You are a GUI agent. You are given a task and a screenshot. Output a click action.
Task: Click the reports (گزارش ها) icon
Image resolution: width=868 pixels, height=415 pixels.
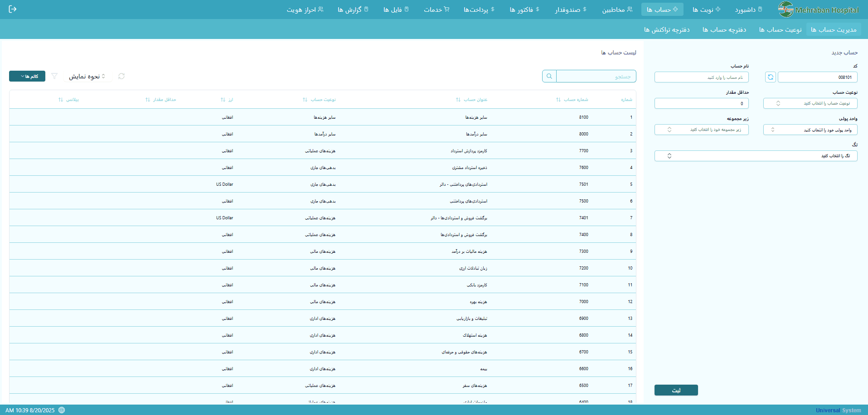point(367,9)
